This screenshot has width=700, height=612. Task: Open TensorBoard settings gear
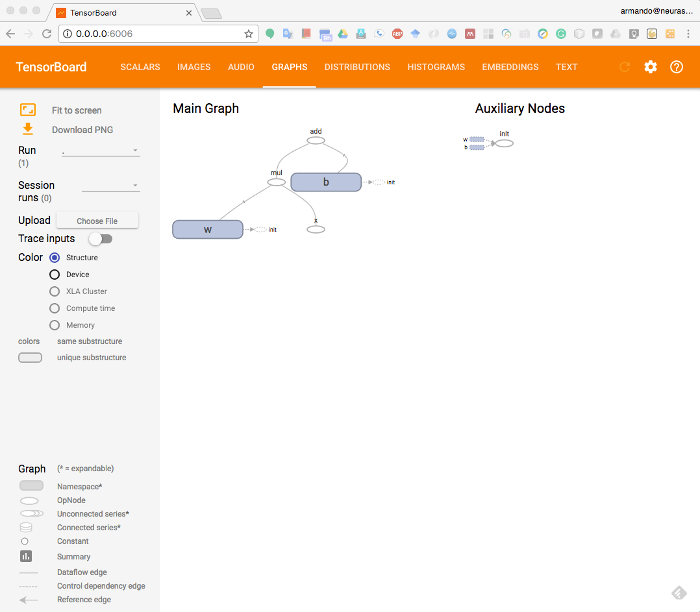[x=650, y=67]
